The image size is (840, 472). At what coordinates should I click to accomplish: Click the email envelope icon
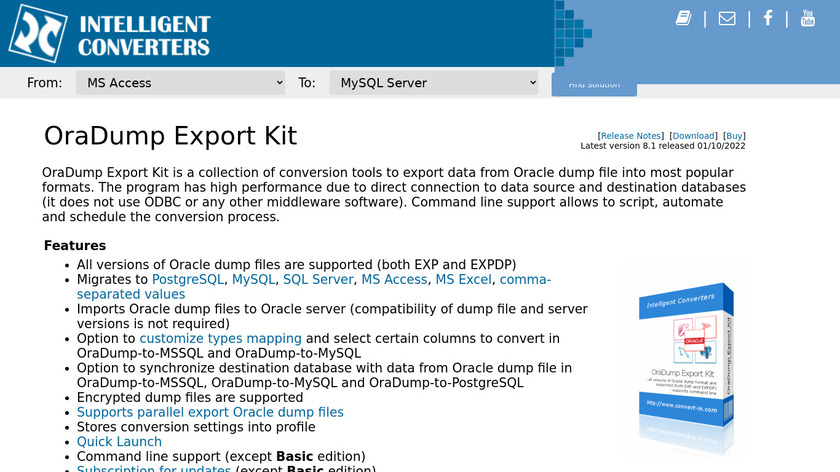point(727,19)
